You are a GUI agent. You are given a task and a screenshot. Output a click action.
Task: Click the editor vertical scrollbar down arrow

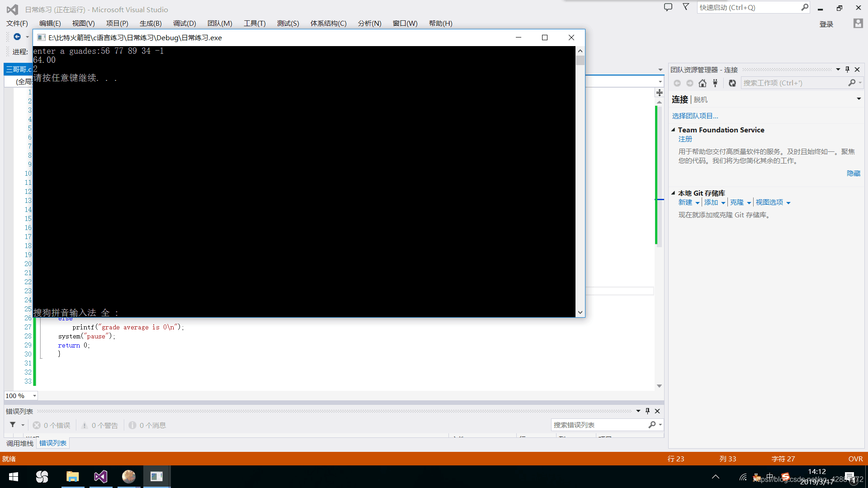(x=659, y=386)
